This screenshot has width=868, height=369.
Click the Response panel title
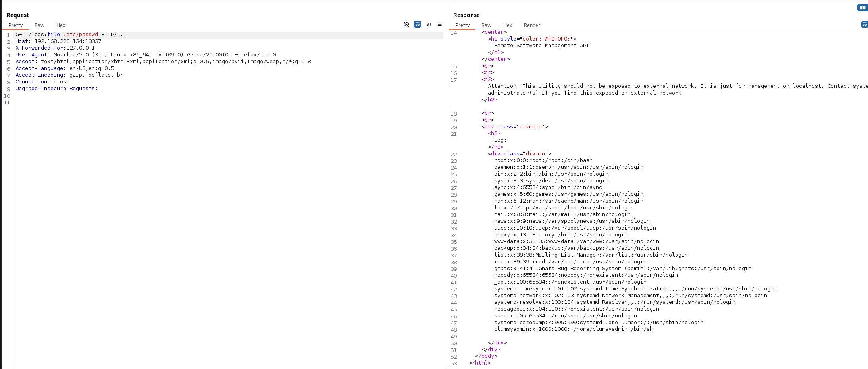click(x=466, y=15)
